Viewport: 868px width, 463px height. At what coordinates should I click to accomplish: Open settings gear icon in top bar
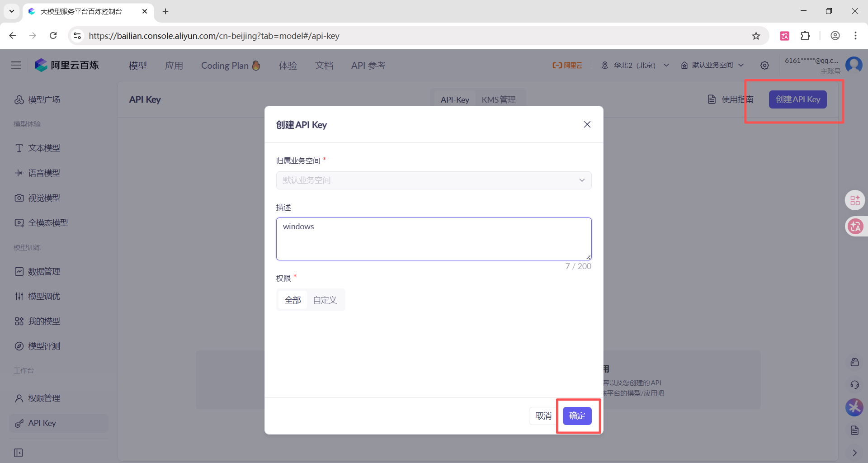coord(764,66)
